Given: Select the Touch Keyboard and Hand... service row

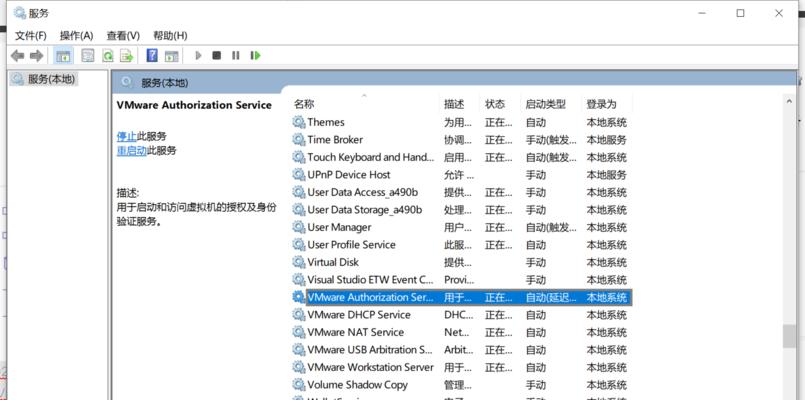Looking at the screenshot, I should 461,157.
